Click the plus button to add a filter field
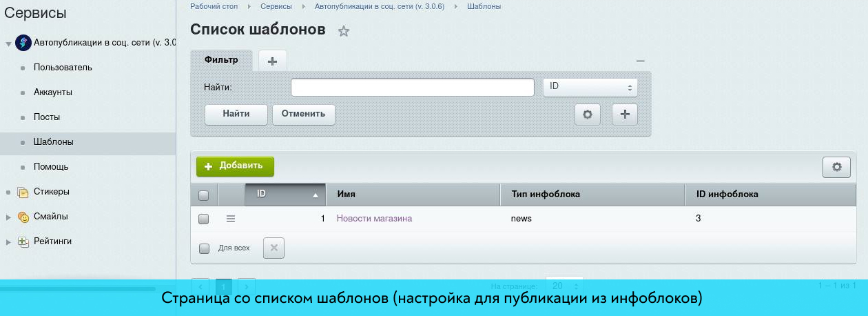 coord(625,115)
